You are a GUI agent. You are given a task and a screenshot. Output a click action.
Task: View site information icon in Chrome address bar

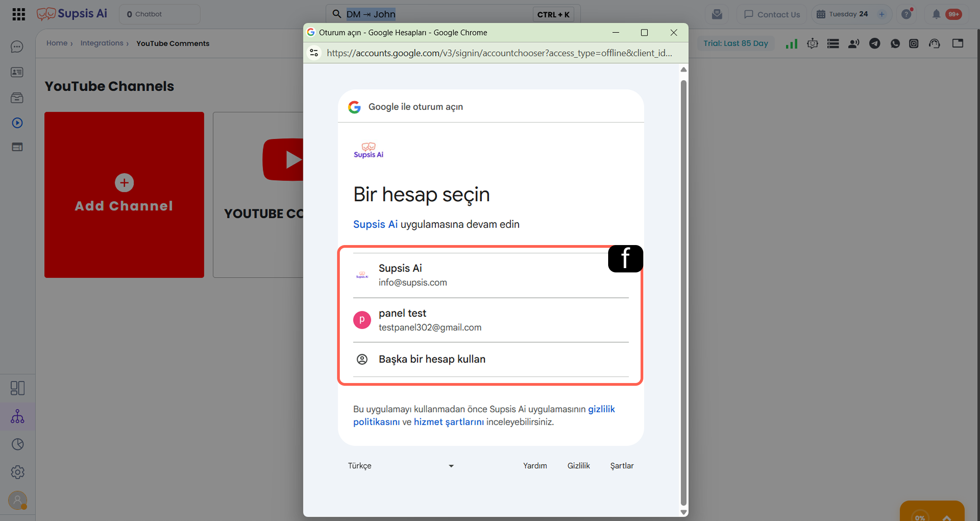(x=314, y=53)
